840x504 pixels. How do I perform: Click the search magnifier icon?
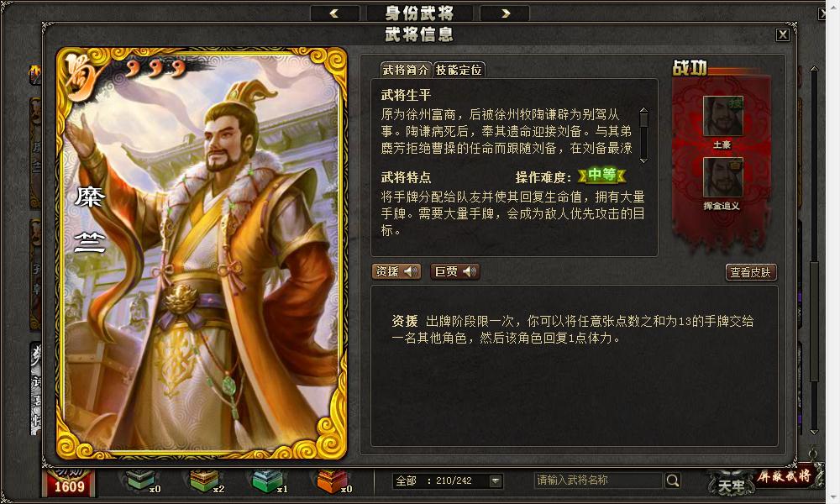coord(672,480)
